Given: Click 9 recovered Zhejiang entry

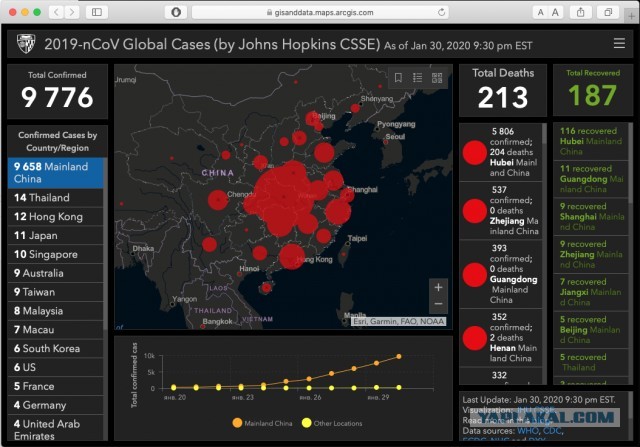Looking at the screenshot, I should coord(591,254).
